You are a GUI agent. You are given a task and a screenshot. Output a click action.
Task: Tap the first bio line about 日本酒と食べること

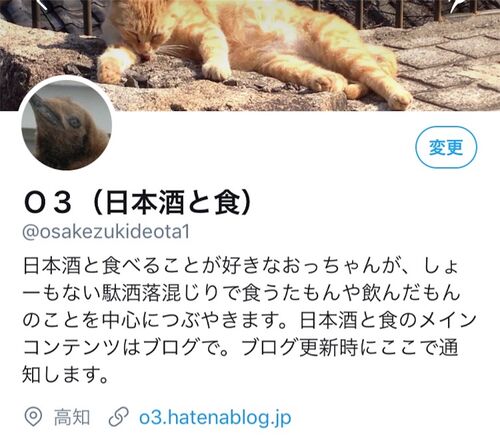pyautogui.click(x=241, y=266)
